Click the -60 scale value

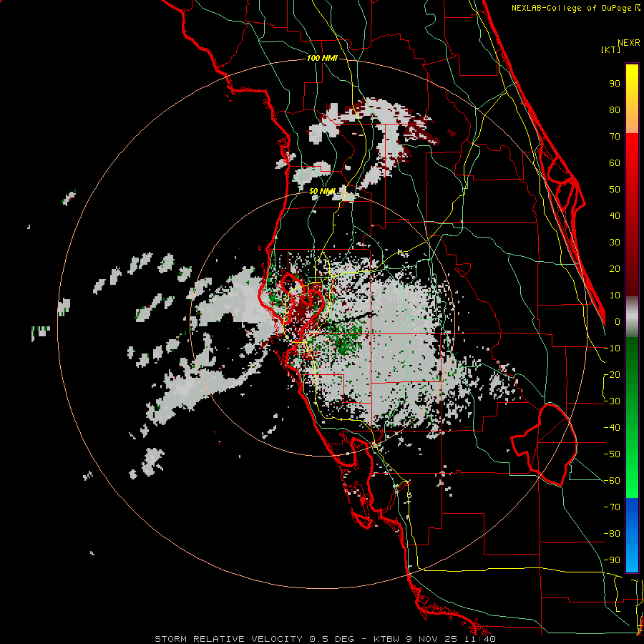(612, 481)
